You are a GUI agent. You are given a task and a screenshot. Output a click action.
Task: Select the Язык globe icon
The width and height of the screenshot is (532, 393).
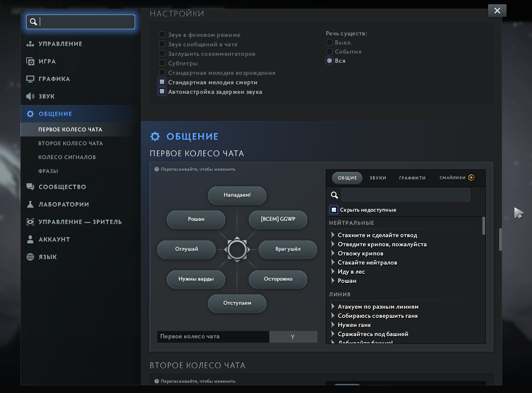point(30,257)
